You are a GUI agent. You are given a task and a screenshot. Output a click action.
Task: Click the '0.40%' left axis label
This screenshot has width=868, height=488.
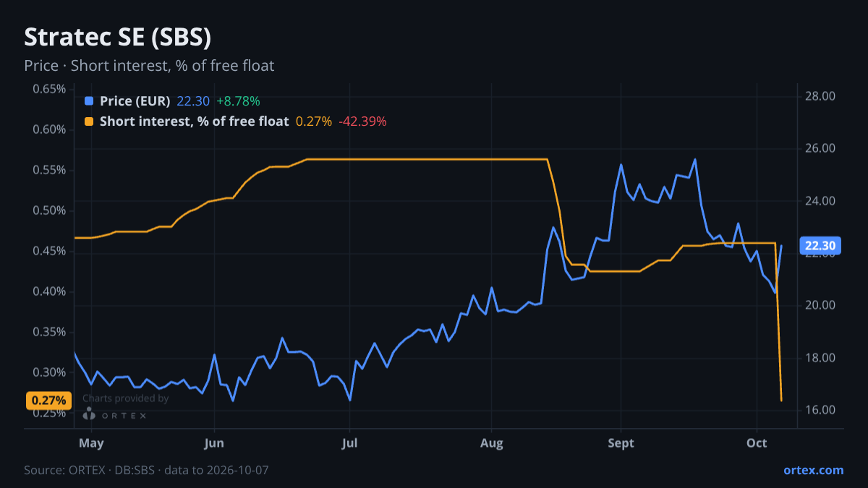pyautogui.click(x=49, y=291)
